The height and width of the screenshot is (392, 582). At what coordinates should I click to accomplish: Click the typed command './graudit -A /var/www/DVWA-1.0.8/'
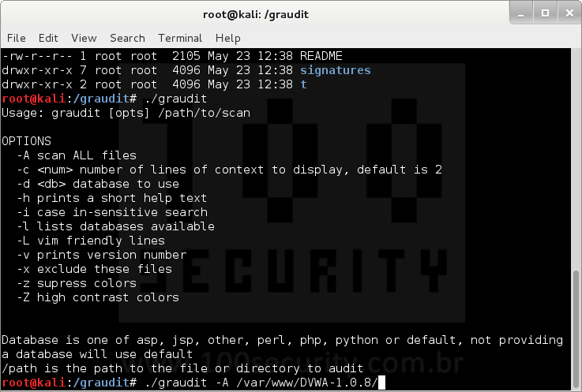(261, 383)
